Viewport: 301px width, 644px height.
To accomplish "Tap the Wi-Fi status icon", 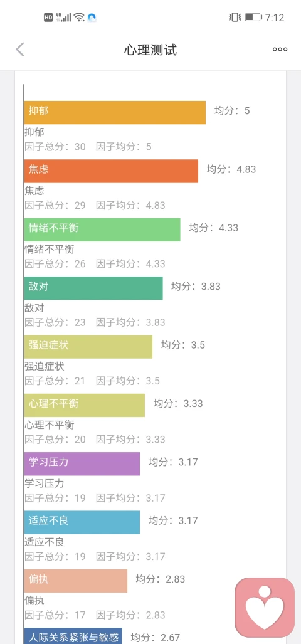I will pos(79,18).
